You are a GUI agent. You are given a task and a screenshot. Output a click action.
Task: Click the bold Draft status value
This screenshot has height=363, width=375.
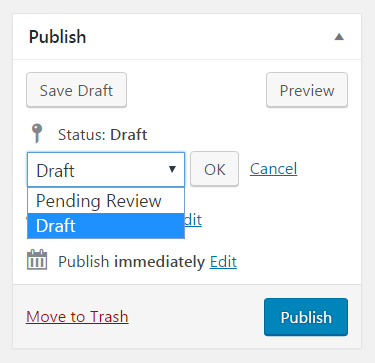click(x=129, y=135)
